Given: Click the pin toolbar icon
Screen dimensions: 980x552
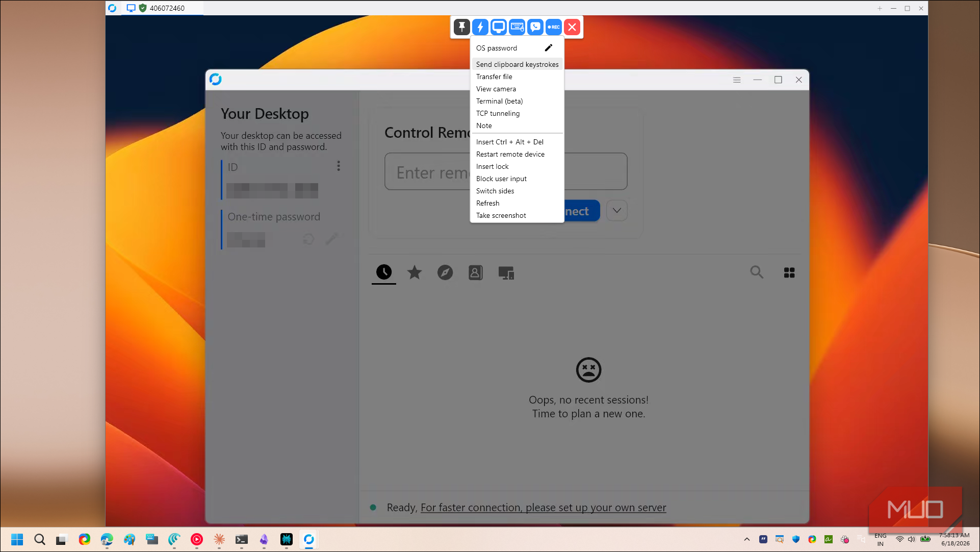Looking at the screenshot, I should (x=462, y=27).
